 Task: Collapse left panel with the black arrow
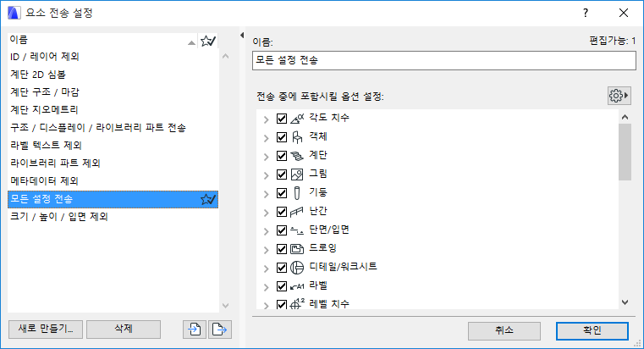pos(242,36)
